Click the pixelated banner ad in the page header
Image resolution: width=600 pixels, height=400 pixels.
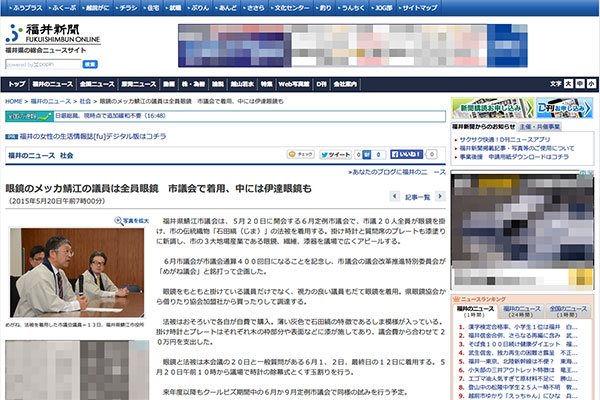tap(353, 46)
